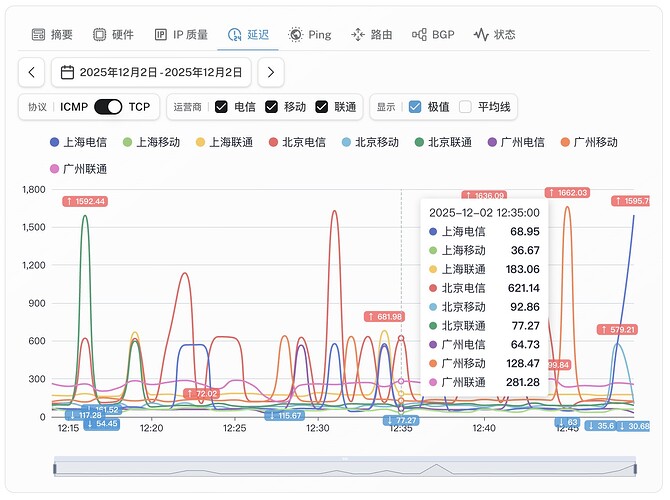Enable the 平均线 average line checkbox
This screenshot has width=670, height=500.
pos(465,107)
